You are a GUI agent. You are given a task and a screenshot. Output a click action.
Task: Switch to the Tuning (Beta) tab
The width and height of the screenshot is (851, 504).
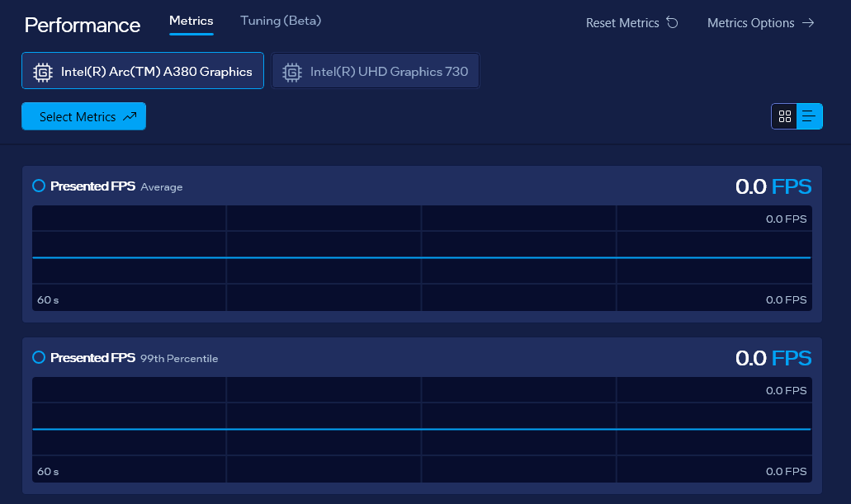[281, 21]
